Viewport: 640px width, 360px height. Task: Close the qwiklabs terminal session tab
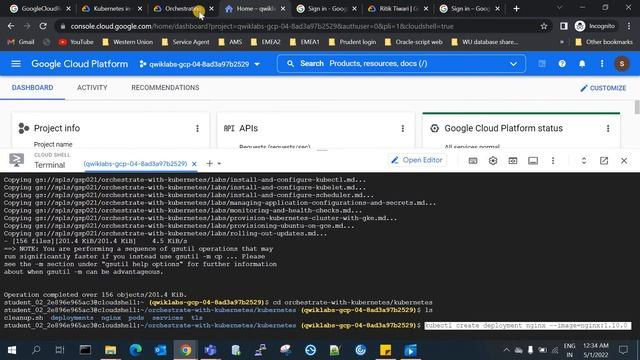194,164
